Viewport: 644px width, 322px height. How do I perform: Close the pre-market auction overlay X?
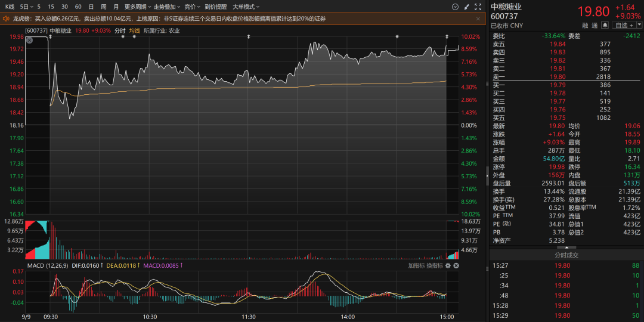[29, 41]
